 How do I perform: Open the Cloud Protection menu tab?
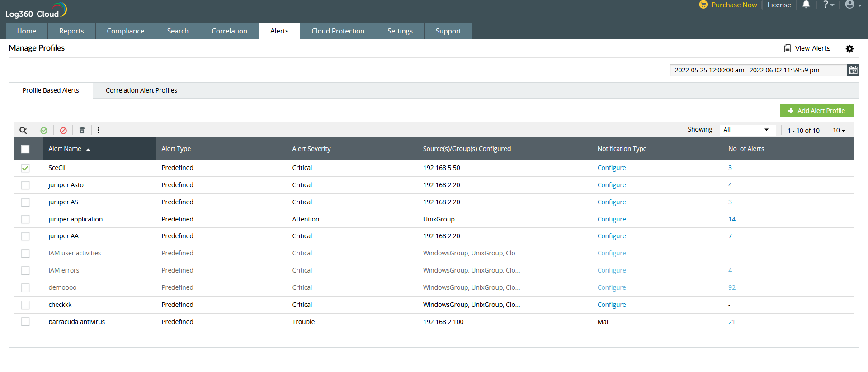[338, 31]
